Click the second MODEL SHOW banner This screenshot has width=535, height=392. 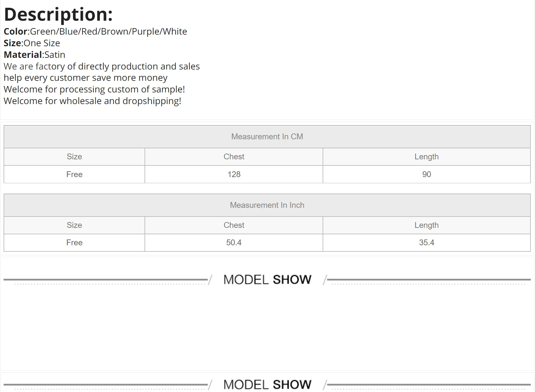tap(267, 385)
